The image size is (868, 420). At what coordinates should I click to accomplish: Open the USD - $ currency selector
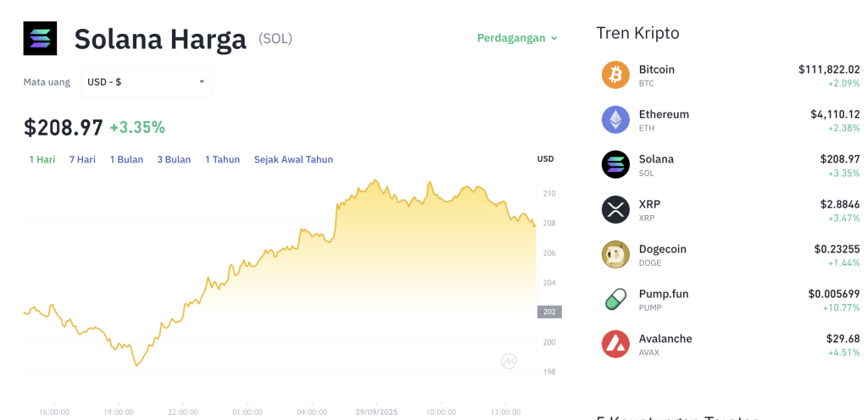tap(147, 82)
